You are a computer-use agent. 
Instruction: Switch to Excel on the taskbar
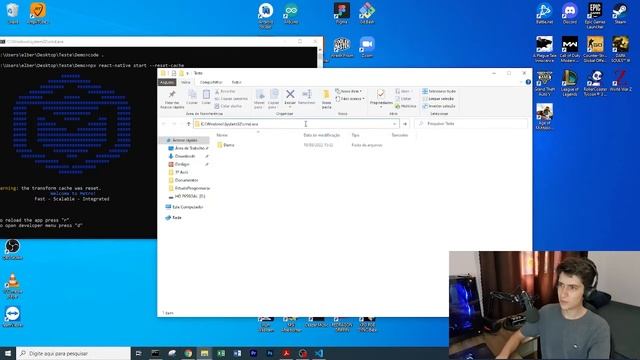[221, 353]
